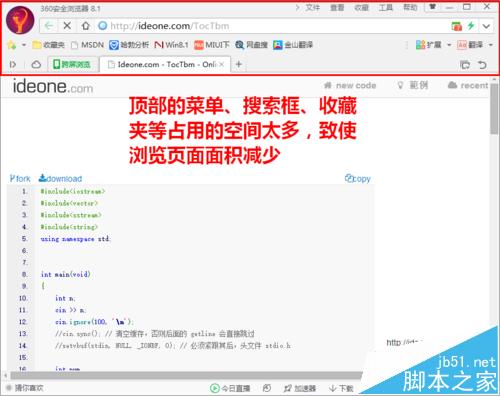Restore closed tab with undo arrow
The width and height of the screenshot is (500, 396).
(x=482, y=64)
